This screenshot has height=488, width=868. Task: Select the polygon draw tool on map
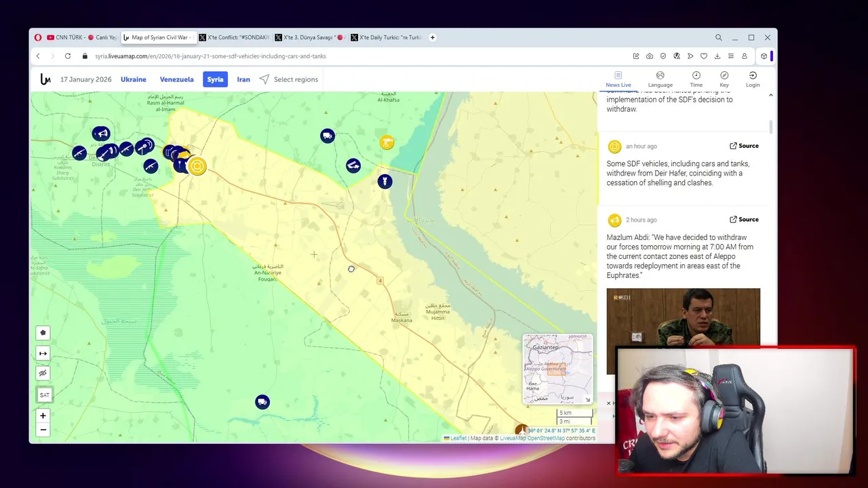click(43, 333)
